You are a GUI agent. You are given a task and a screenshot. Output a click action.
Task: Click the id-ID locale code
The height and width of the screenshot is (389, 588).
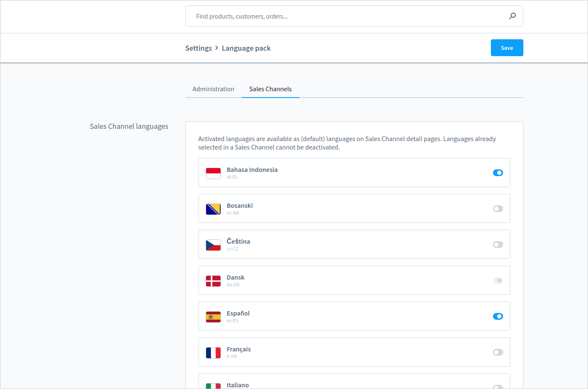point(231,177)
